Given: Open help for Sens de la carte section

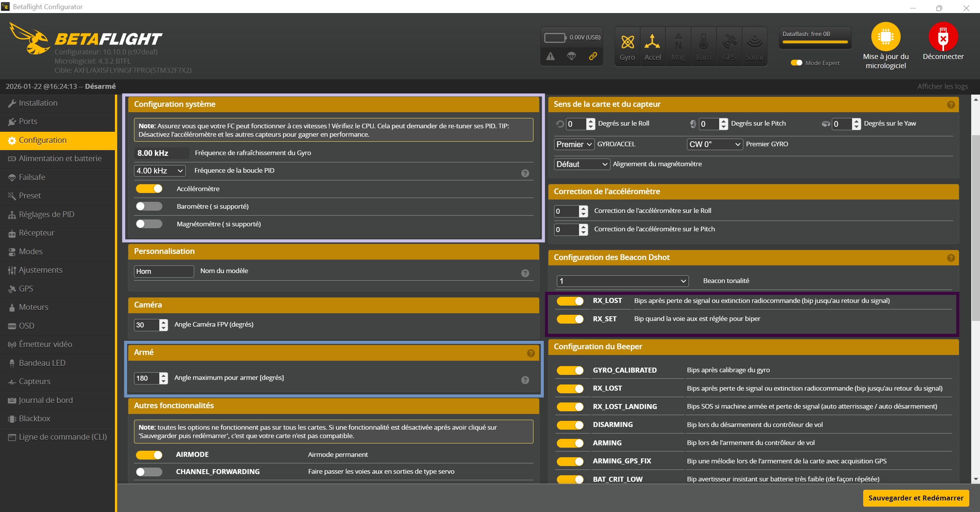Looking at the screenshot, I should tap(951, 105).
